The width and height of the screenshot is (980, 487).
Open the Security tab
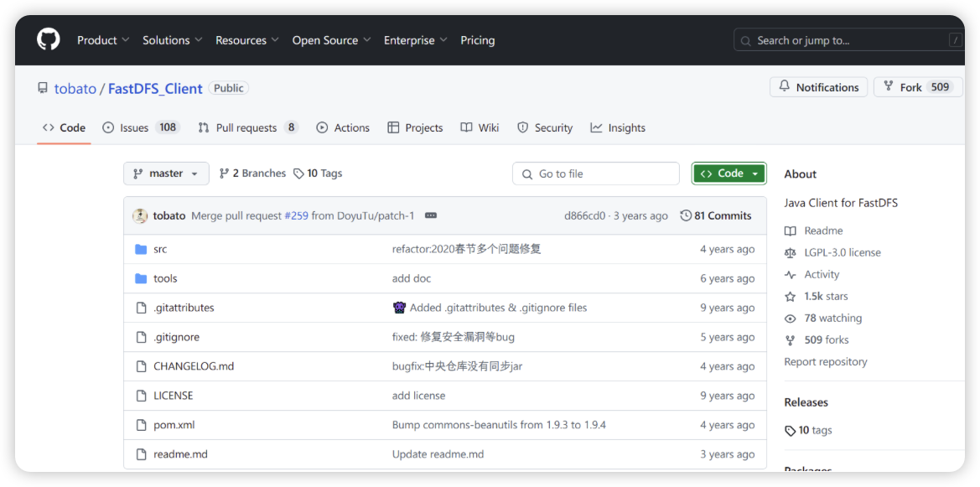(x=545, y=127)
